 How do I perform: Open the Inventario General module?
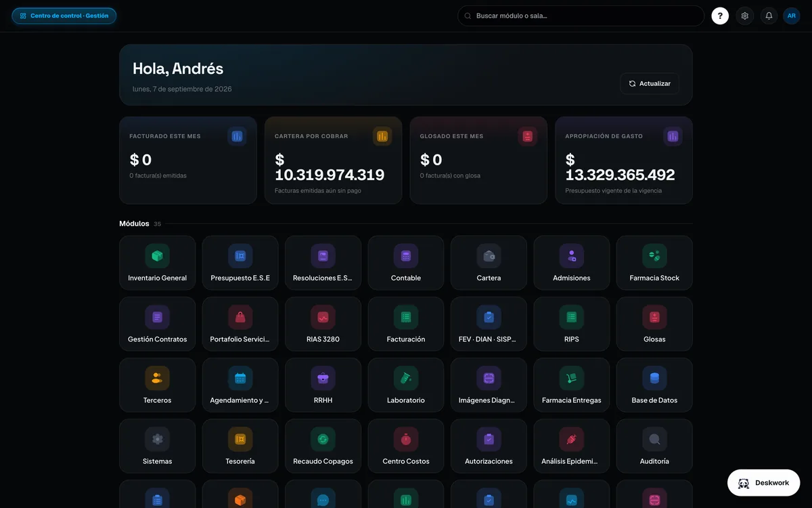coord(157,263)
